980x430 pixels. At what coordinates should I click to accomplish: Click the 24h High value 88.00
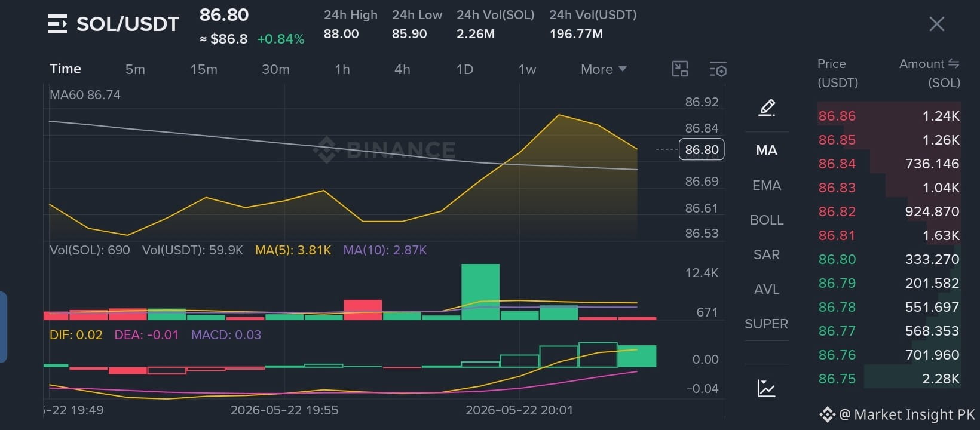(x=341, y=34)
